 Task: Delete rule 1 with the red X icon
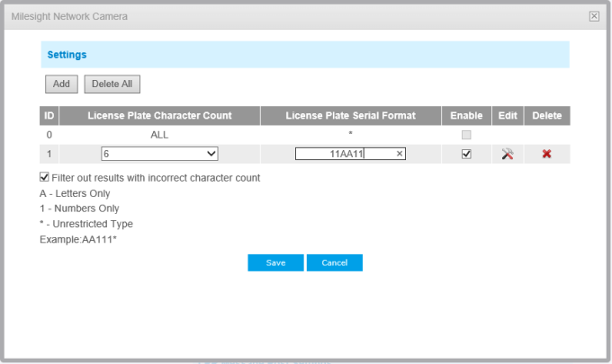[x=546, y=154]
